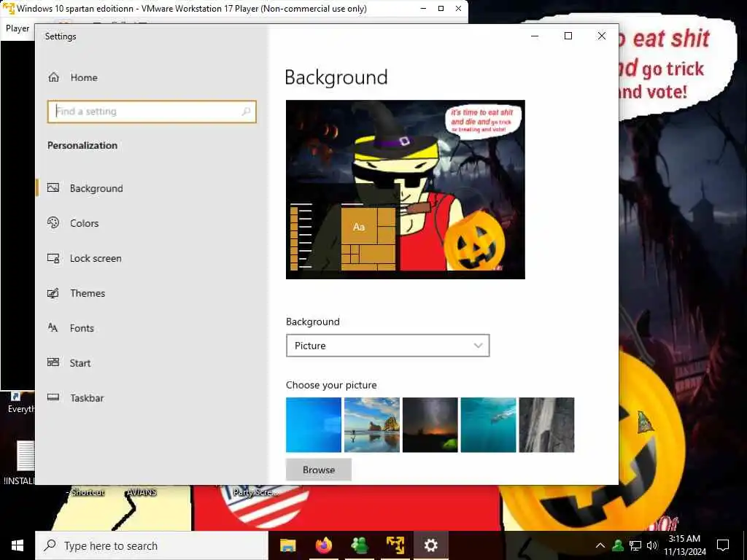Open the Themes settings page

point(76,293)
